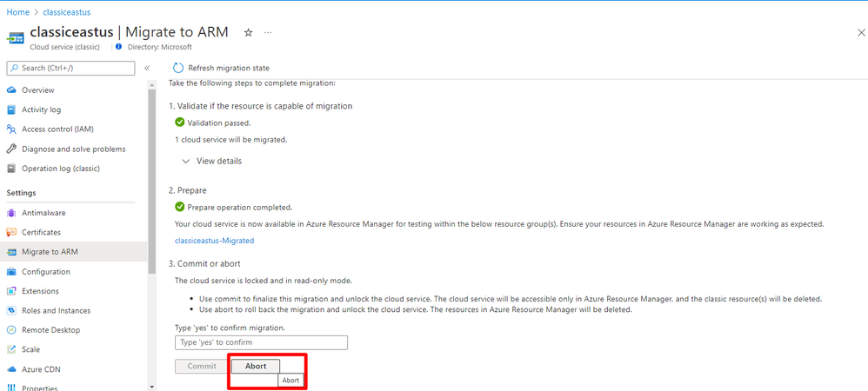The height and width of the screenshot is (391, 868).
Task: Click the classiceastus breadcrumb link
Action: [66, 12]
